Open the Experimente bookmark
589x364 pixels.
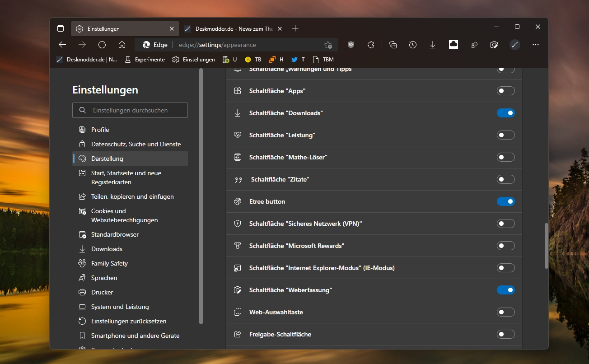[x=145, y=59]
